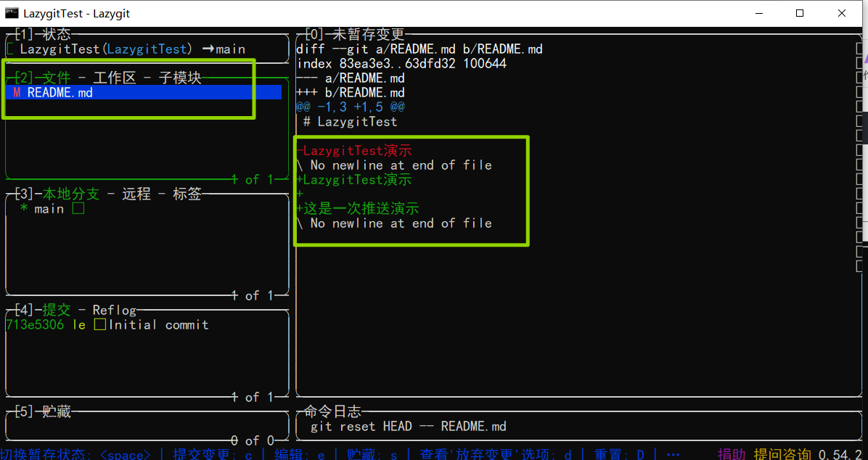
Task: Click the red M status marker
Action: [x=17, y=92]
